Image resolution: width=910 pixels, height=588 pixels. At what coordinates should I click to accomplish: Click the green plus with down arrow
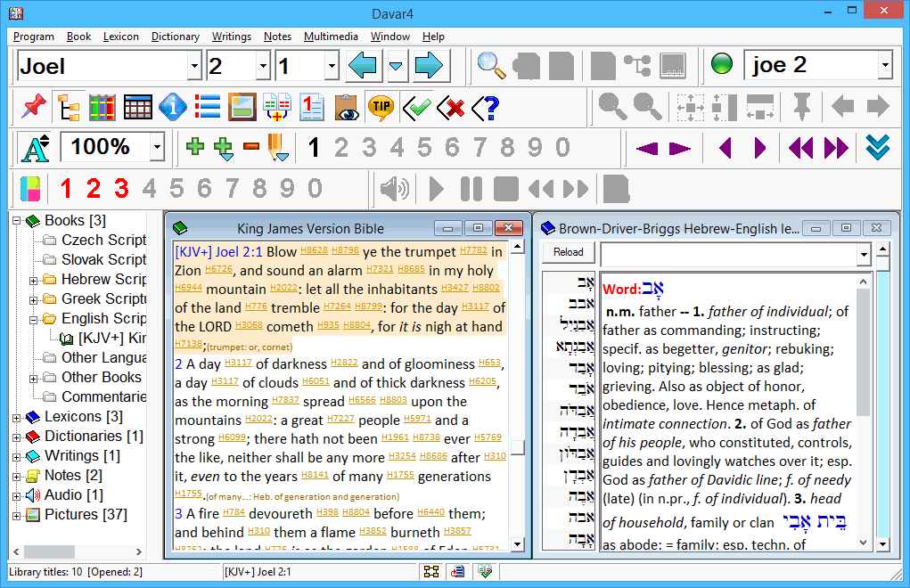[x=224, y=148]
